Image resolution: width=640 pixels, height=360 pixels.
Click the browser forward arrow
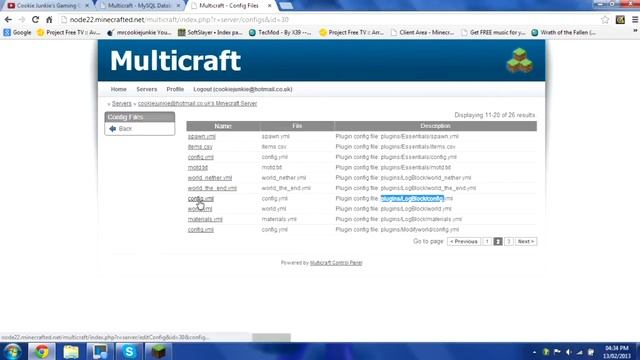click(x=22, y=20)
